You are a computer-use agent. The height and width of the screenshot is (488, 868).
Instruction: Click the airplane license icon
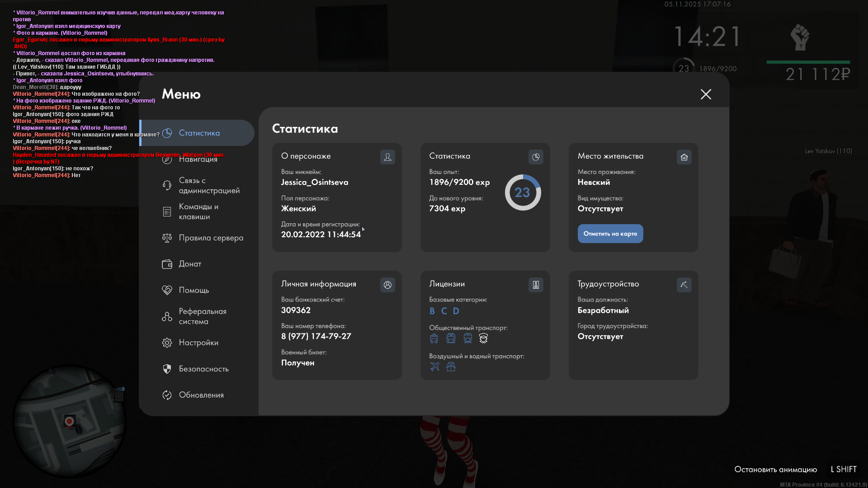click(434, 367)
